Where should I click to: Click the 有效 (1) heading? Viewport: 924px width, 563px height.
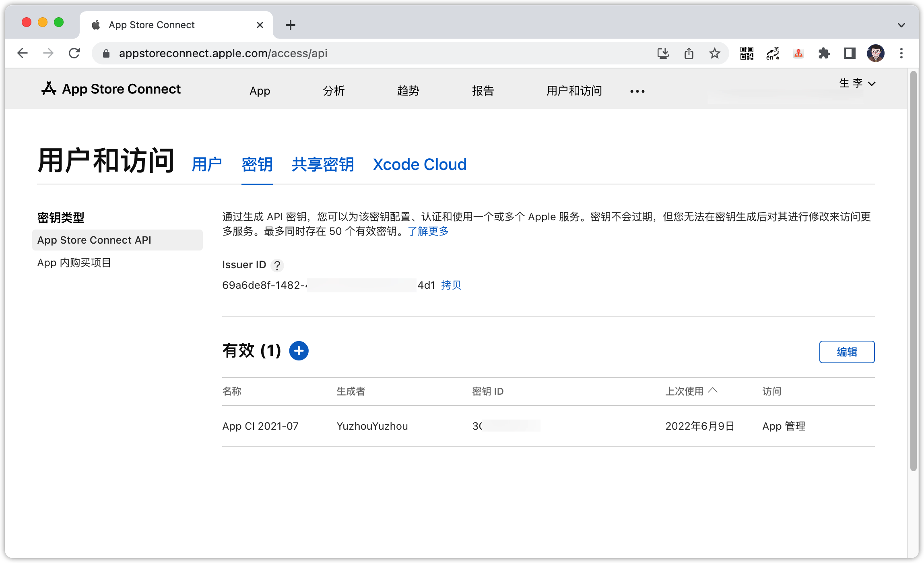pos(252,351)
